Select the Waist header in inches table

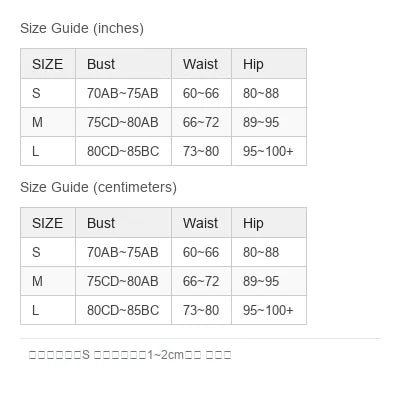coord(200,64)
